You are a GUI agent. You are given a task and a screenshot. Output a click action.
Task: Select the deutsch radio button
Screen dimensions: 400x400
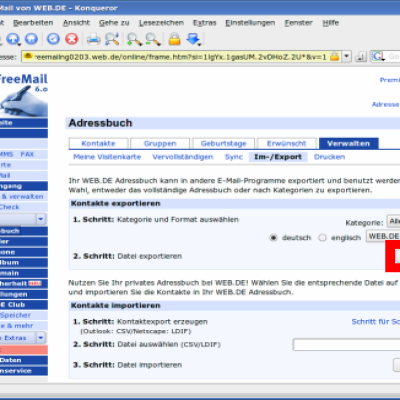(x=273, y=238)
